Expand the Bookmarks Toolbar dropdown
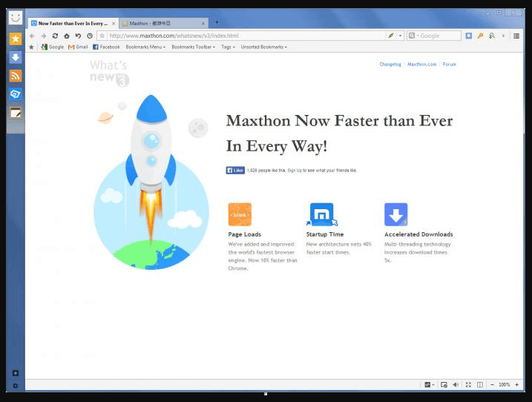This screenshot has height=402, width=532. (194, 47)
